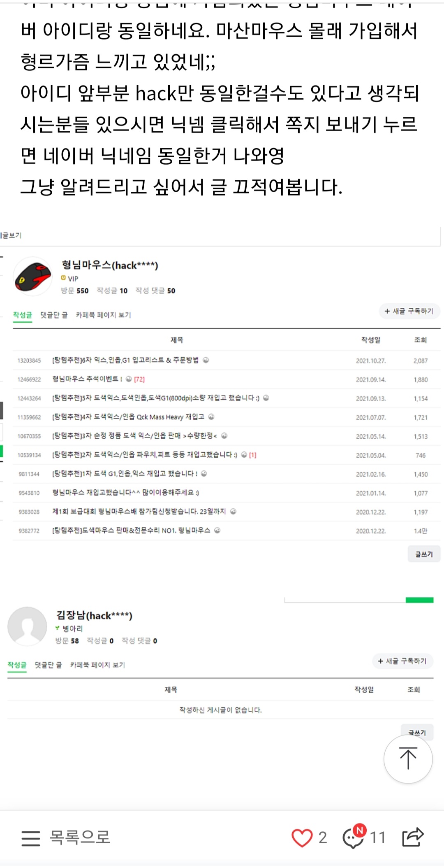Tap the heart like icon
The width and height of the screenshot is (444, 868).
pos(302,838)
